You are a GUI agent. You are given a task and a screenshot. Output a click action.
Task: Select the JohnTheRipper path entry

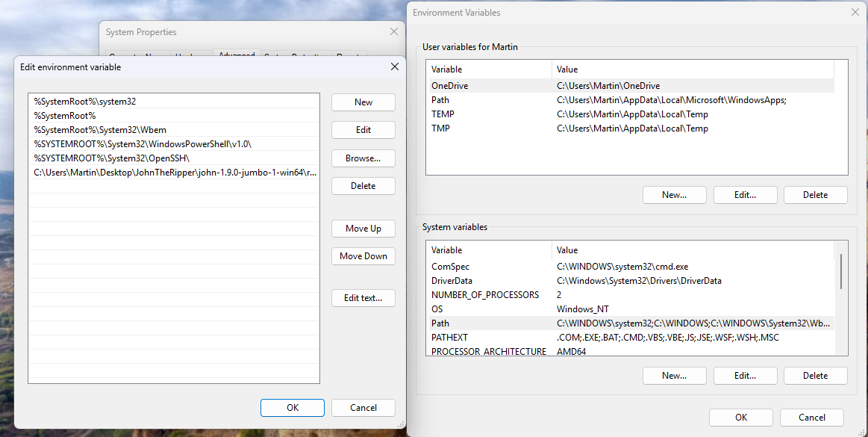point(174,173)
